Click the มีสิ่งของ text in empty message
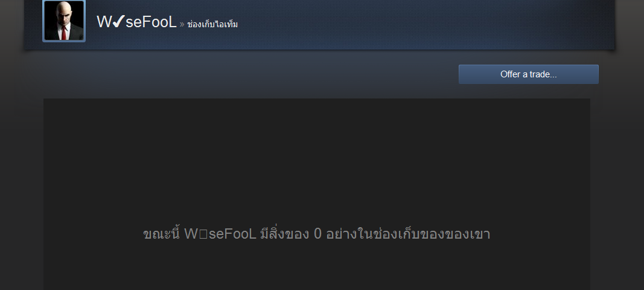 pos(285,234)
